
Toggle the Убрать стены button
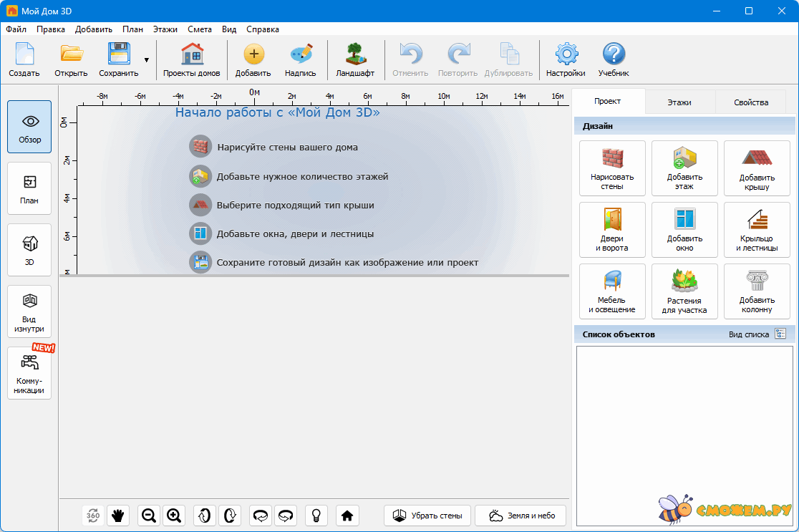427,516
